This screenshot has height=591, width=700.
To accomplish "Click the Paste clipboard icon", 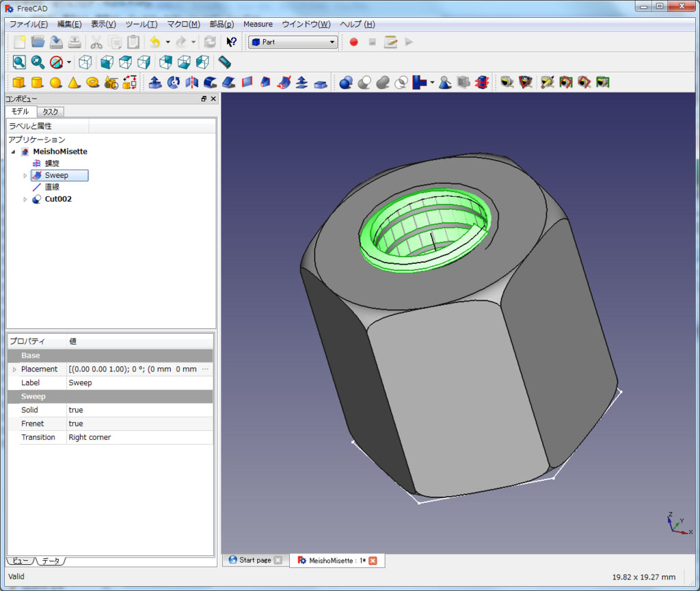I will click(x=133, y=42).
